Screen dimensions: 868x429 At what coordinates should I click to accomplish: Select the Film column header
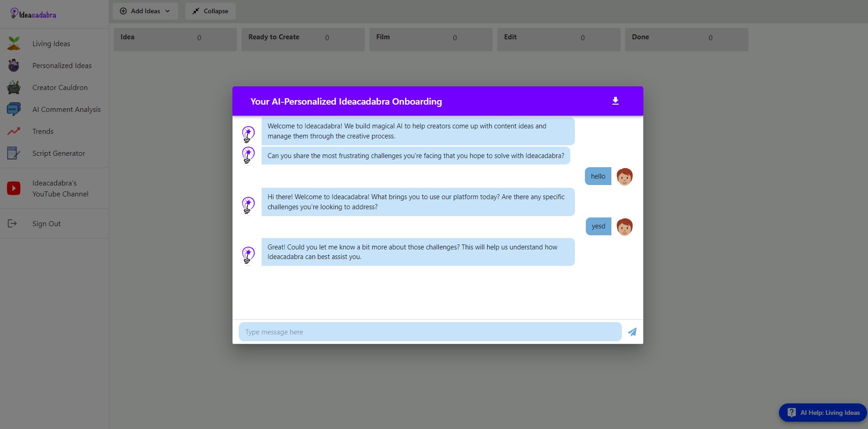431,39
